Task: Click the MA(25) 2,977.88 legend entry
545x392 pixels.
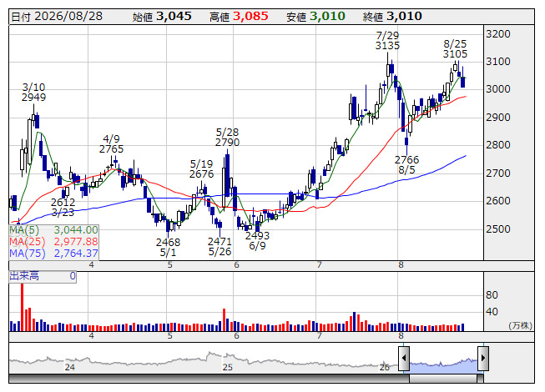Action: [53, 241]
